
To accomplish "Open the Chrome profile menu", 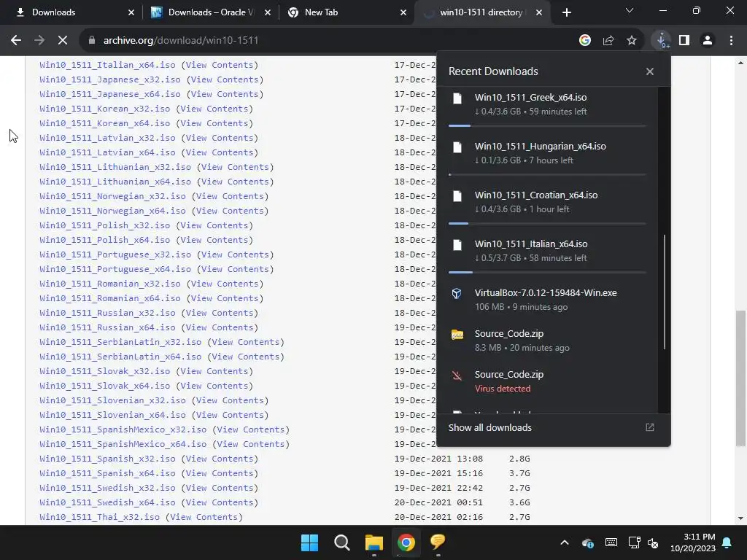I will coord(708,41).
